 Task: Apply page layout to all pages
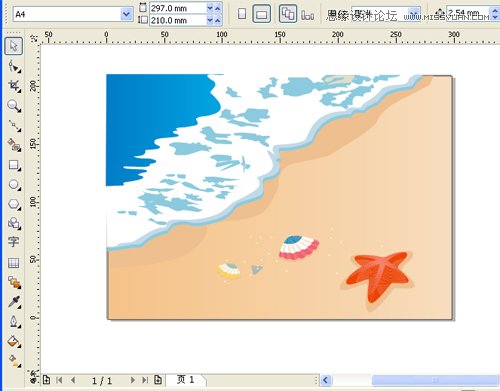pos(288,14)
